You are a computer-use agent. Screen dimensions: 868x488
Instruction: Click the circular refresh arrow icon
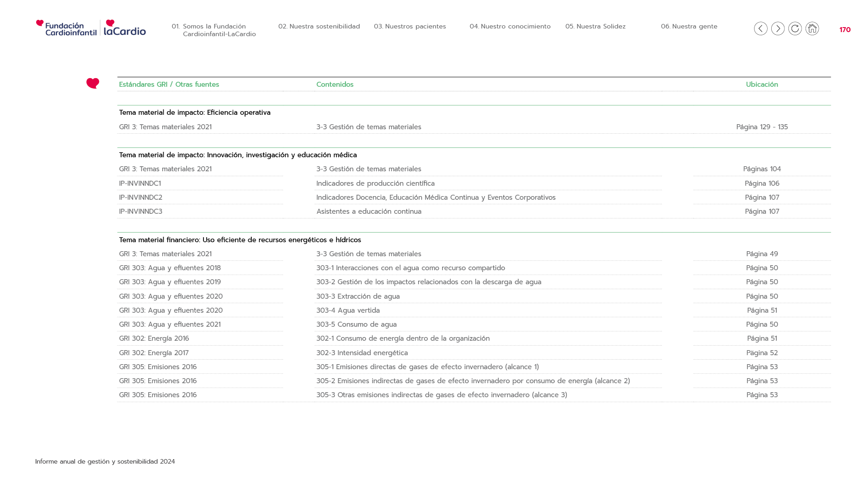click(795, 28)
